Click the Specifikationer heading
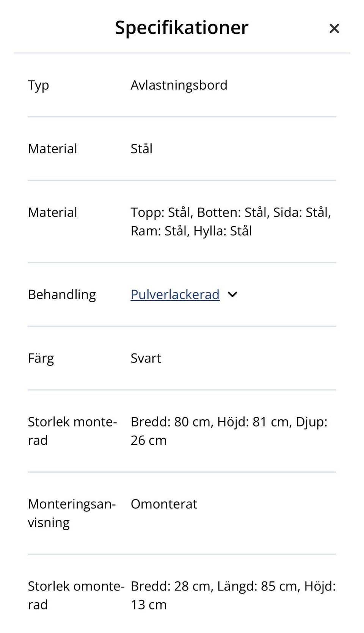The height and width of the screenshot is (633, 364). (182, 27)
